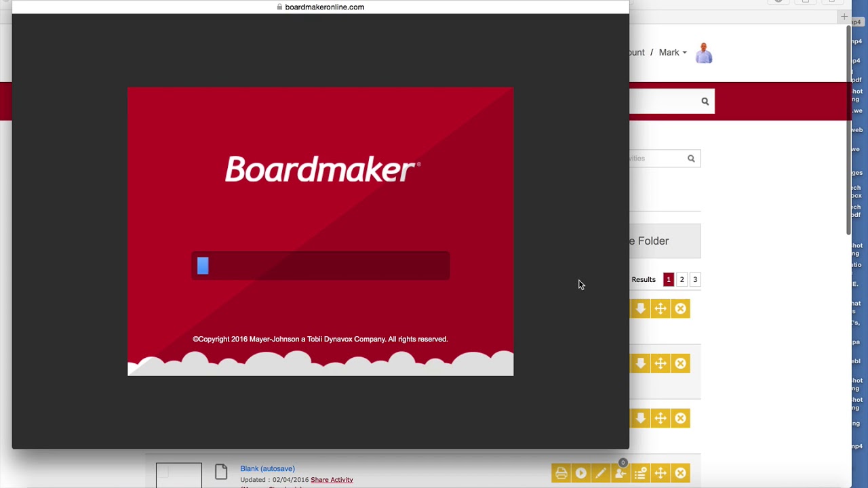The height and width of the screenshot is (488, 868).
Task: Move the third listed activity result
Action: tap(660, 418)
